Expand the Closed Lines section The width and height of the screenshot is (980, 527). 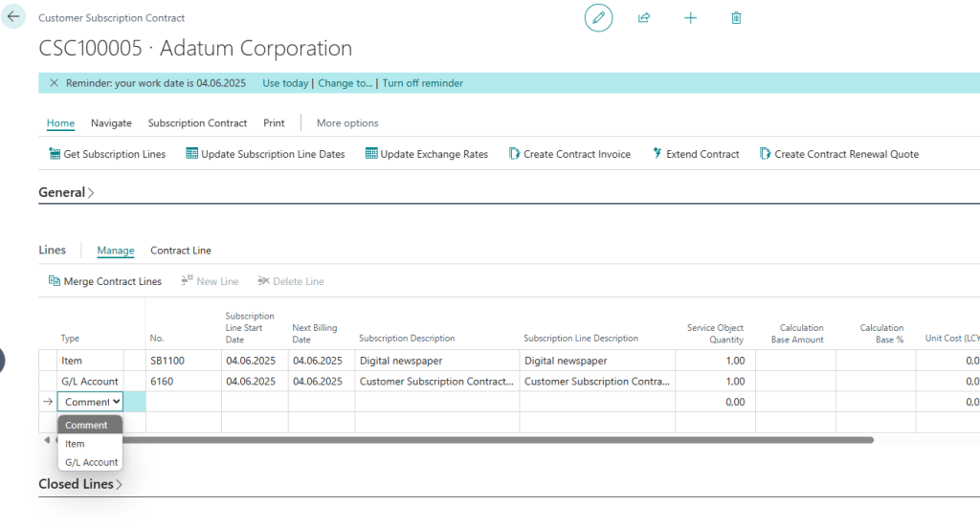80,484
